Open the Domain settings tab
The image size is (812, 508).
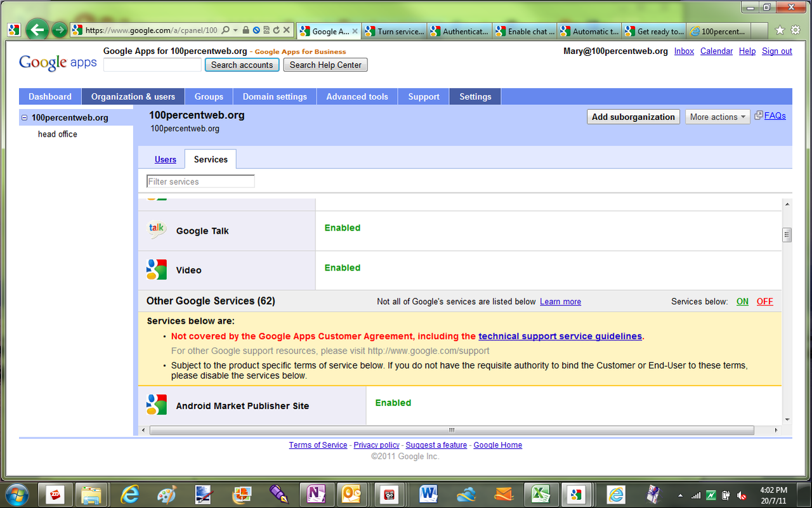tap(275, 97)
